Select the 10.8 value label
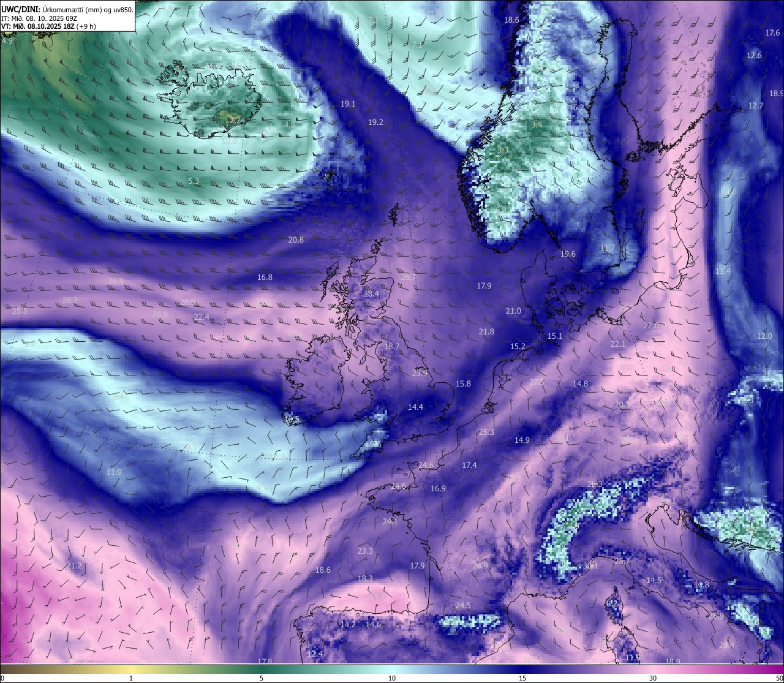The height and width of the screenshot is (683, 784). pyautogui.click(x=701, y=585)
